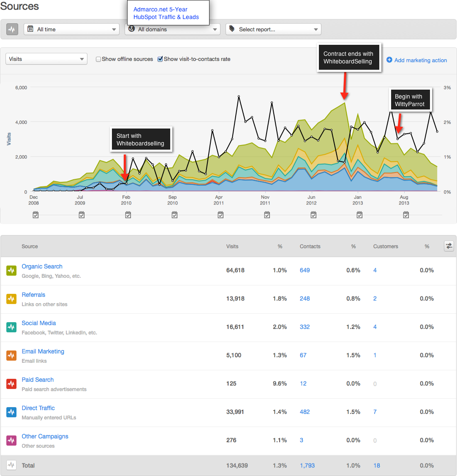Open the Other Campaigns source link

pos(45,436)
